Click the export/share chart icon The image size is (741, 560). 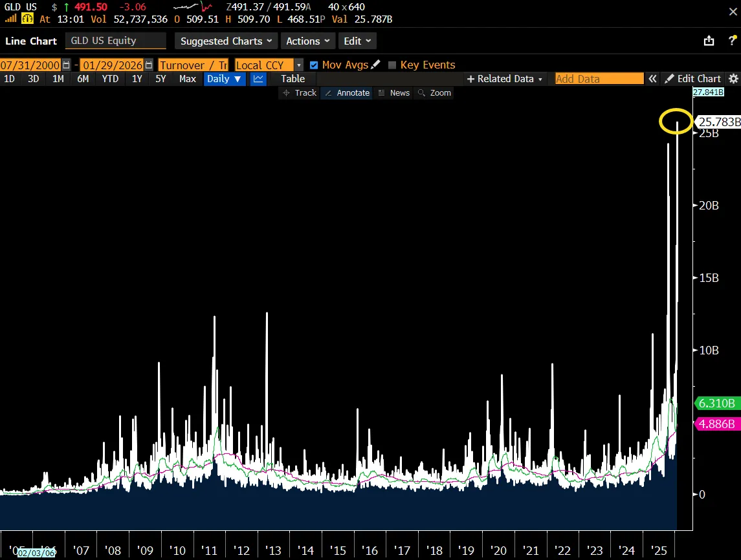(x=709, y=41)
